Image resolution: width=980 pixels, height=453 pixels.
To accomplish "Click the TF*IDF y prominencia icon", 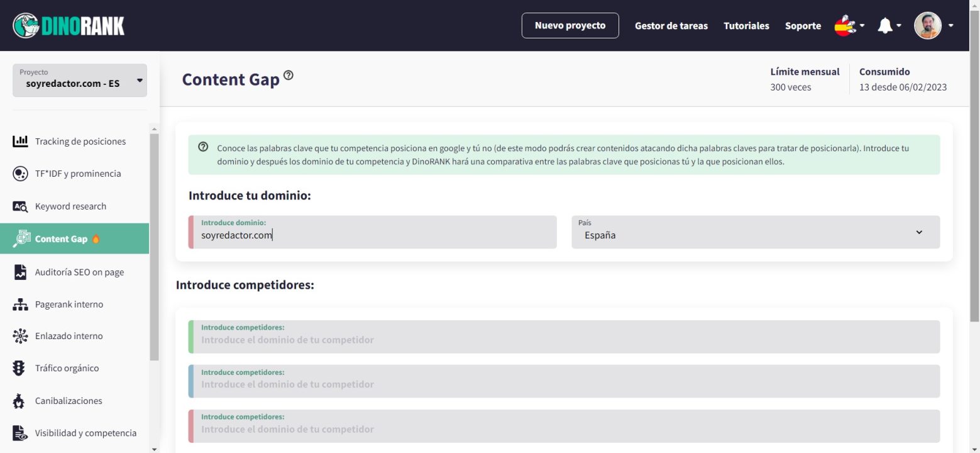I will 20,174.
